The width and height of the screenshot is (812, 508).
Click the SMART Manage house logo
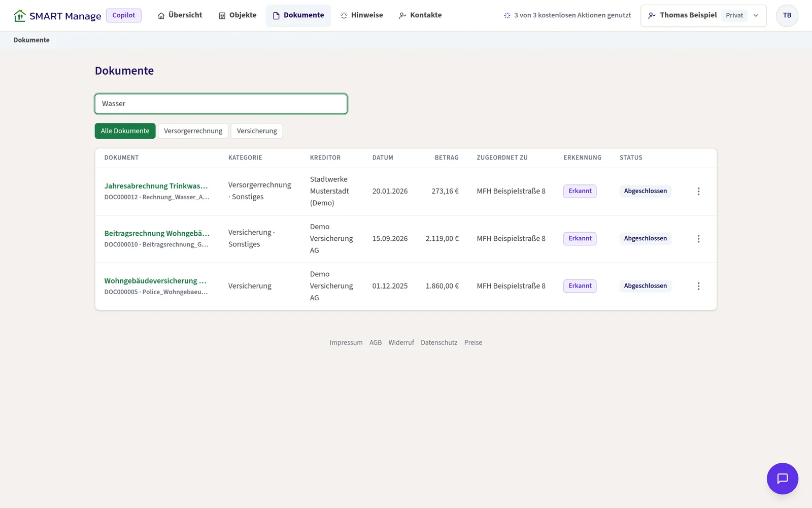click(20, 16)
